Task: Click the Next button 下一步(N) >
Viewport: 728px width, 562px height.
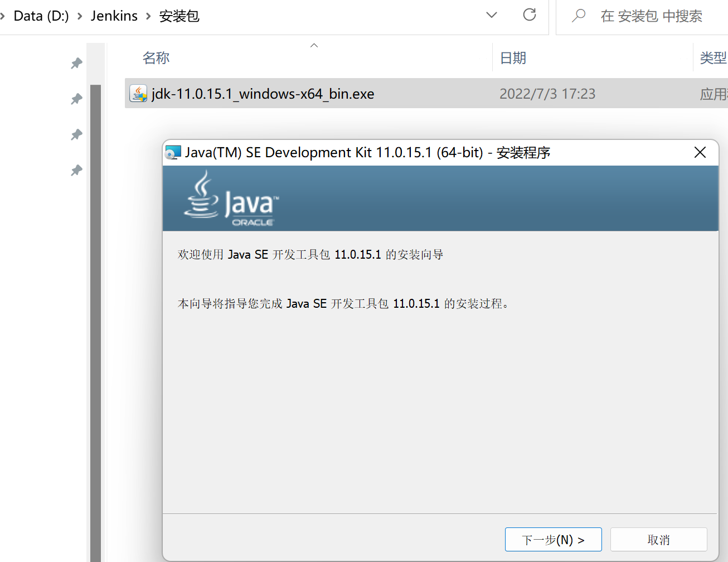Action: 553,539
